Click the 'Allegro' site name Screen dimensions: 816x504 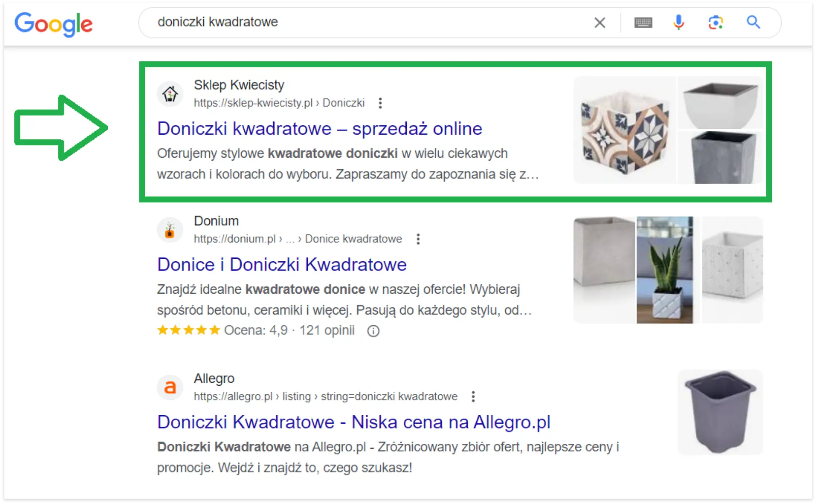(214, 379)
